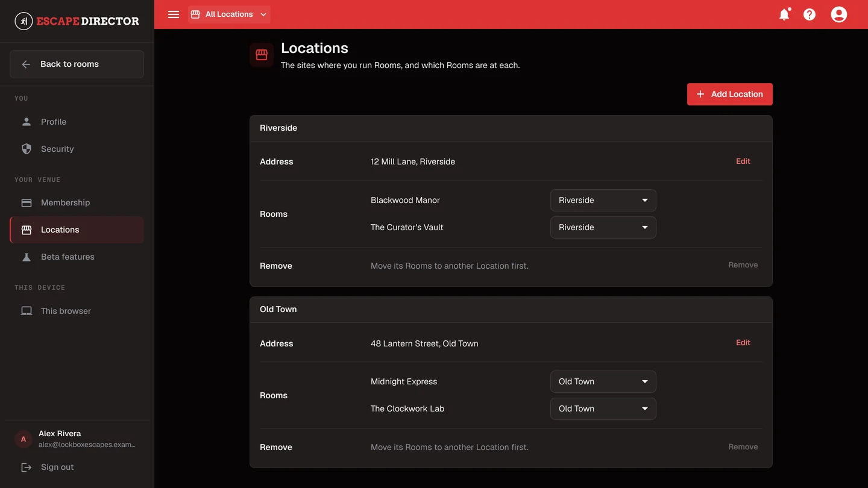
Task: Click the Membership card icon in sidebar
Action: 27,202
